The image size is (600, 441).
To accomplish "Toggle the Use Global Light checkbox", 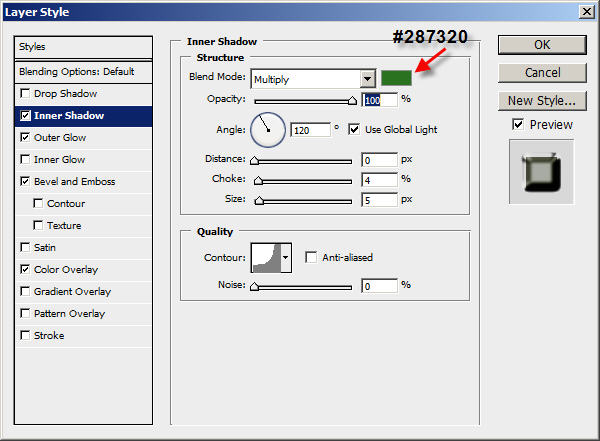I will (x=354, y=129).
